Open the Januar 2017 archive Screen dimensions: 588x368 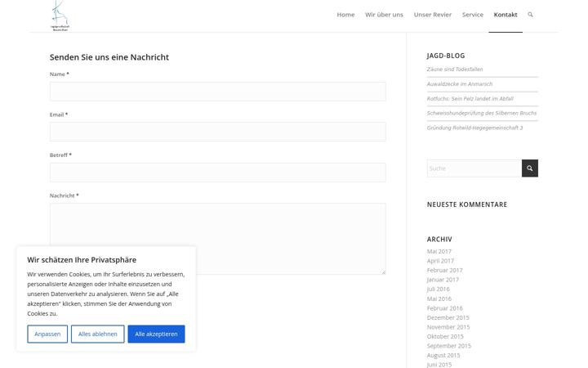pyautogui.click(x=443, y=280)
